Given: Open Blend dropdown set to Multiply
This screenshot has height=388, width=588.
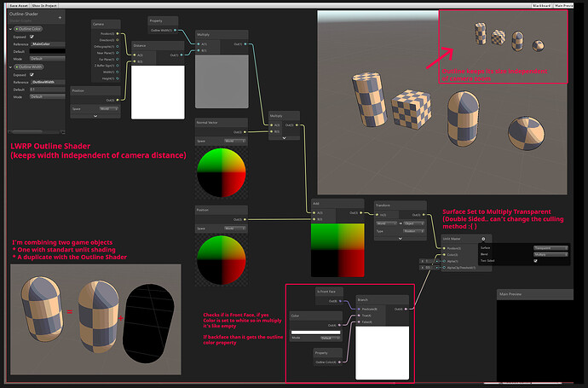Looking at the screenshot, I should point(551,254).
